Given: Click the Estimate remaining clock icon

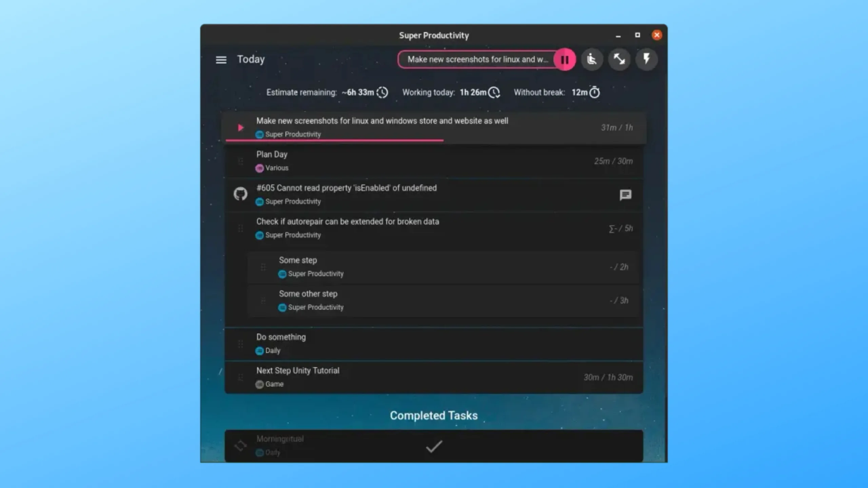Looking at the screenshot, I should (382, 93).
